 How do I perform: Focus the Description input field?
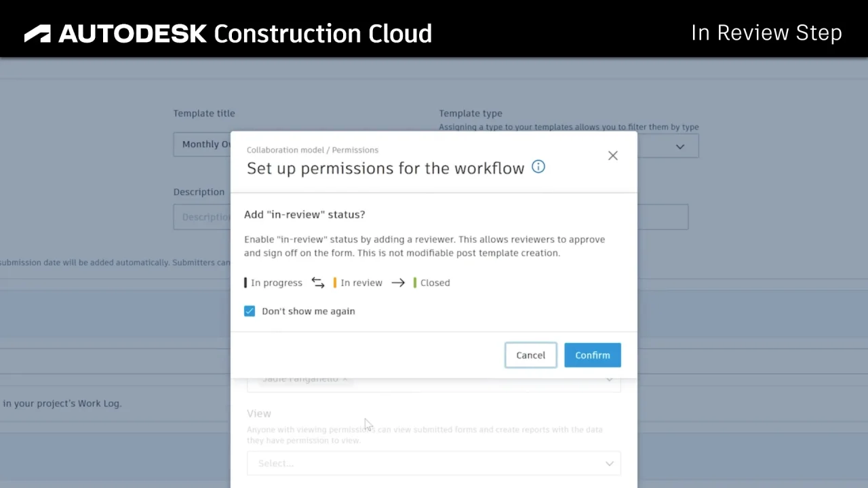(x=202, y=217)
